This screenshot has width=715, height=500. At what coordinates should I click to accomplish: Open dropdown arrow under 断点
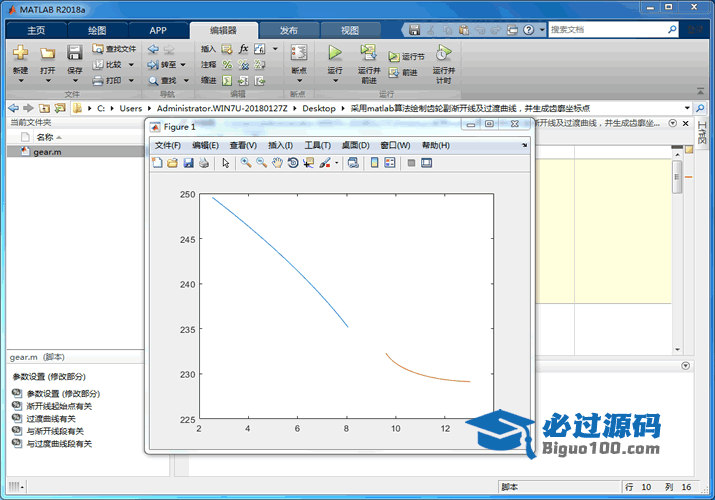300,81
